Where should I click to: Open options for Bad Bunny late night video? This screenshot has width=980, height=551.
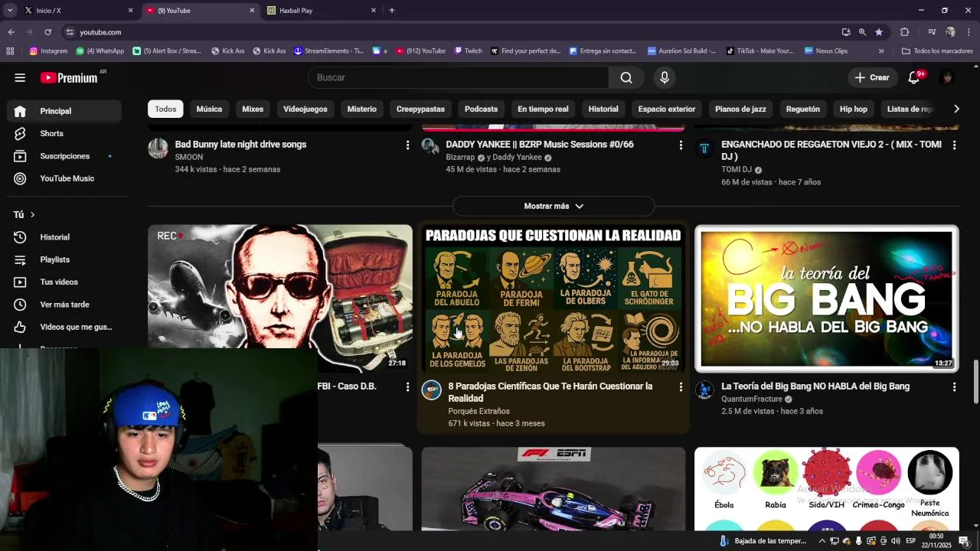[x=407, y=145]
